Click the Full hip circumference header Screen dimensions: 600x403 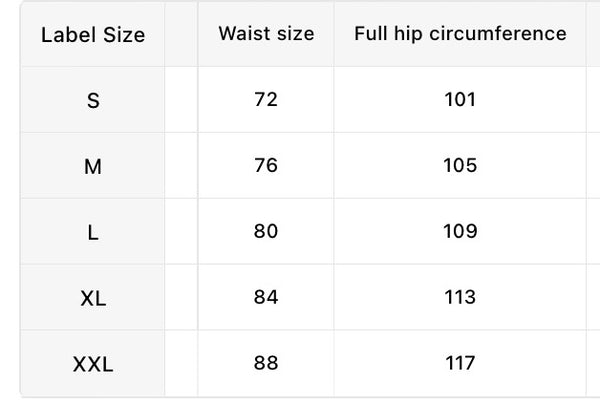pyautogui.click(x=460, y=33)
